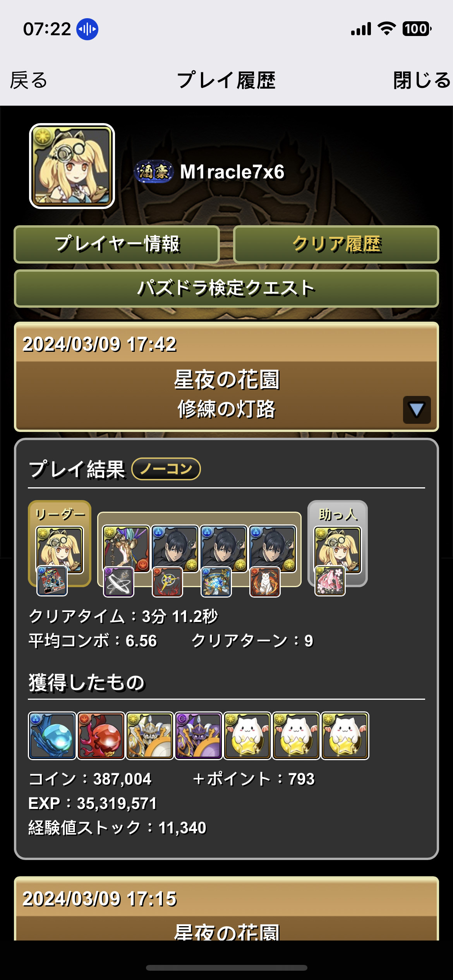
Task: Tap the blue orb dragon reward icon
Action: [x=52, y=736]
